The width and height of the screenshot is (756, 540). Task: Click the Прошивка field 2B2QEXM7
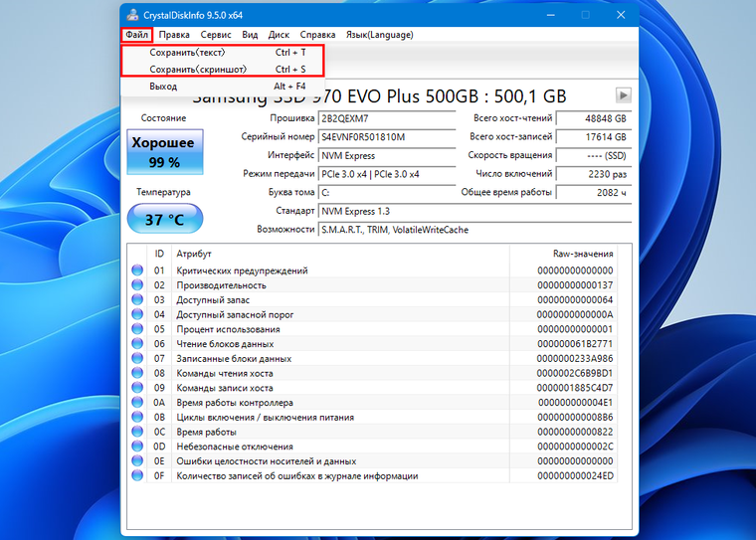[387, 118]
